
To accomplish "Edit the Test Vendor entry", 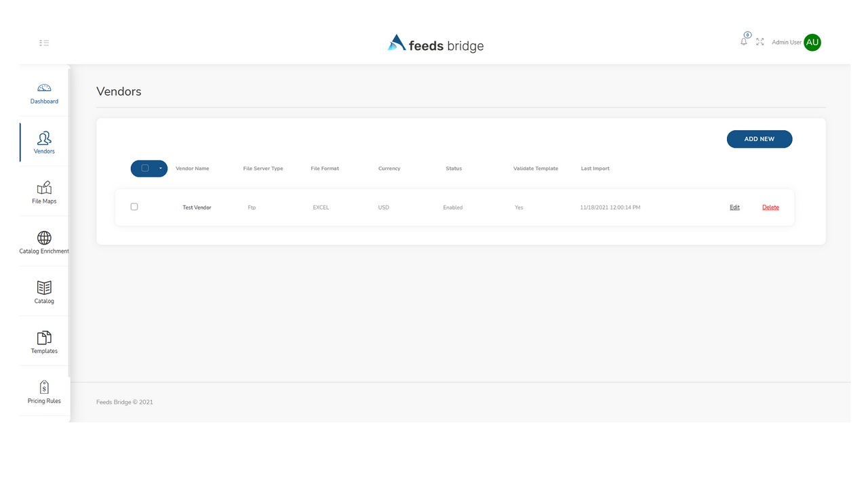I will pyautogui.click(x=734, y=207).
